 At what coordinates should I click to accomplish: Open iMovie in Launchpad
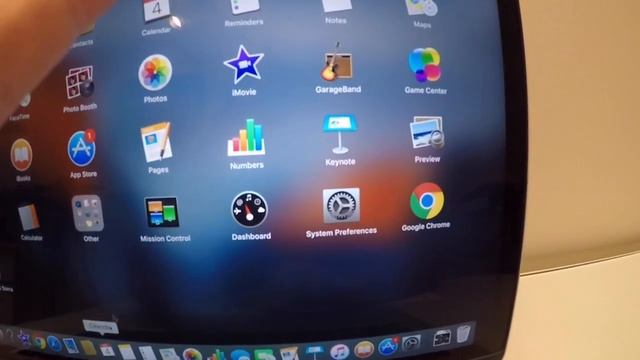[244, 64]
